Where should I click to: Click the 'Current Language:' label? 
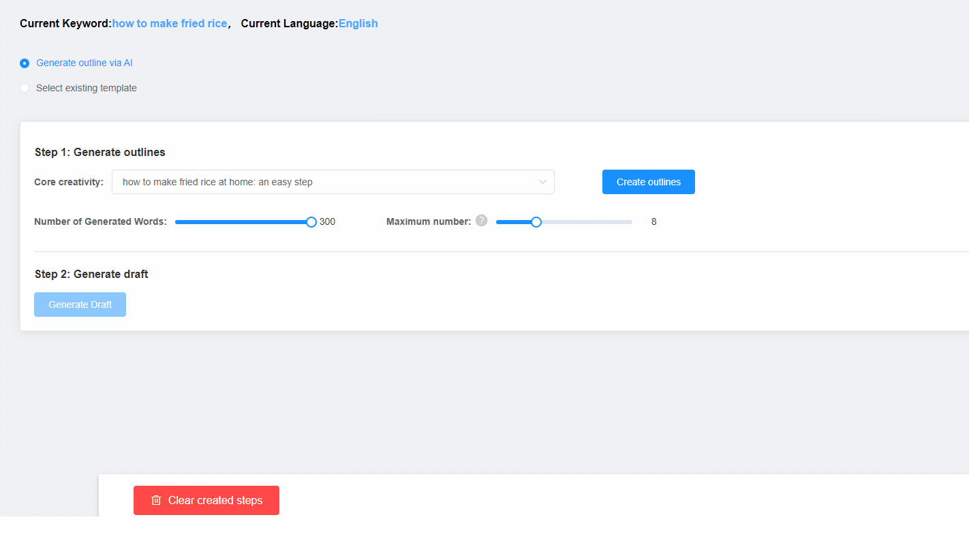(x=290, y=23)
